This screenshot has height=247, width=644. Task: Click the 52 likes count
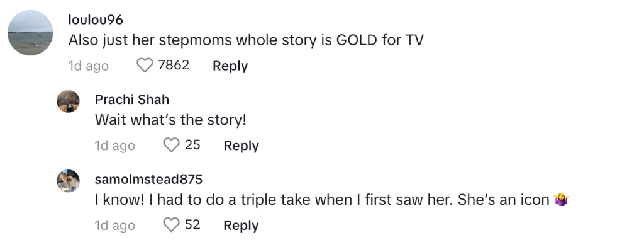(192, 225)
